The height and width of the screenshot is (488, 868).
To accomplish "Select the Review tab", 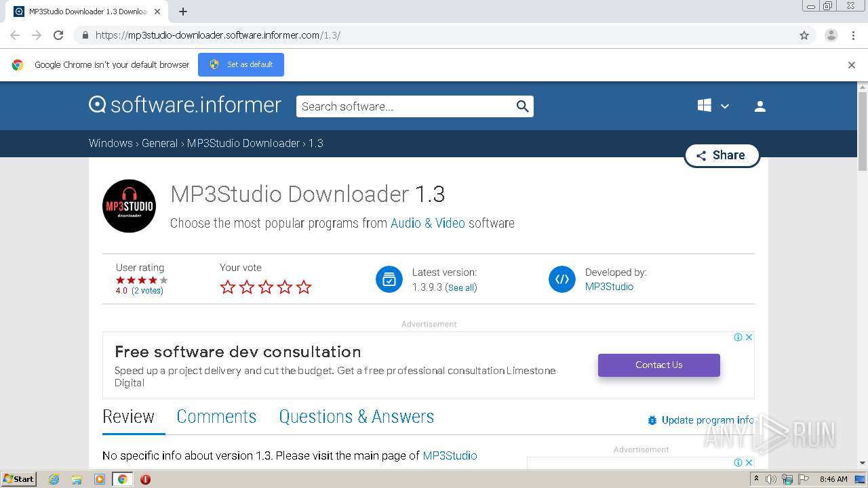I will click(x=129, y=417).
